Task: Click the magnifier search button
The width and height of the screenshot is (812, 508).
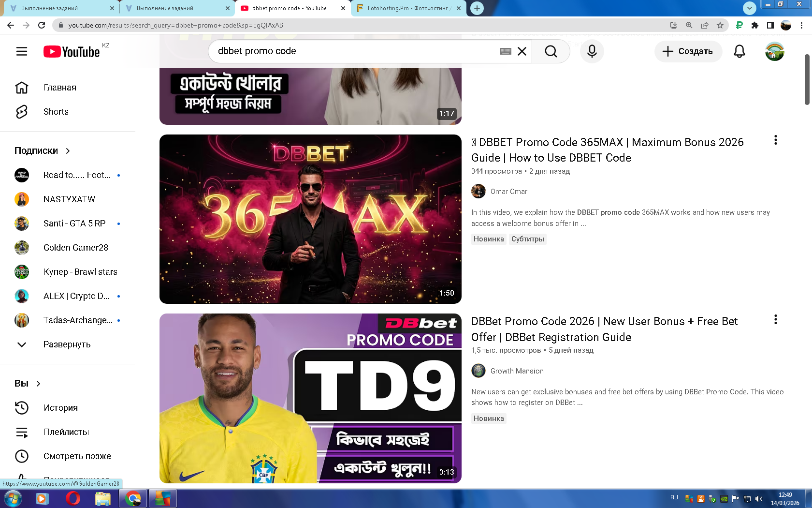Action: [x=551, y=51]
